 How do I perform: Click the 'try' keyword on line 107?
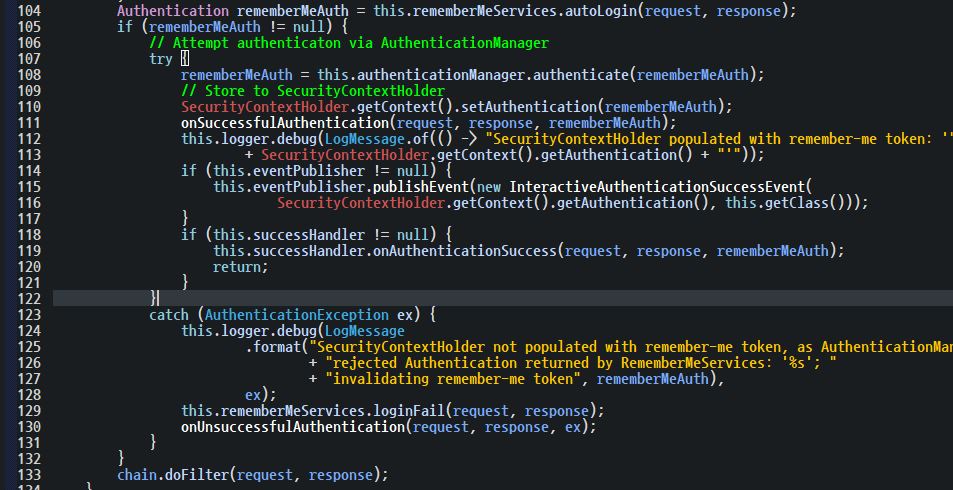point(161,59)
